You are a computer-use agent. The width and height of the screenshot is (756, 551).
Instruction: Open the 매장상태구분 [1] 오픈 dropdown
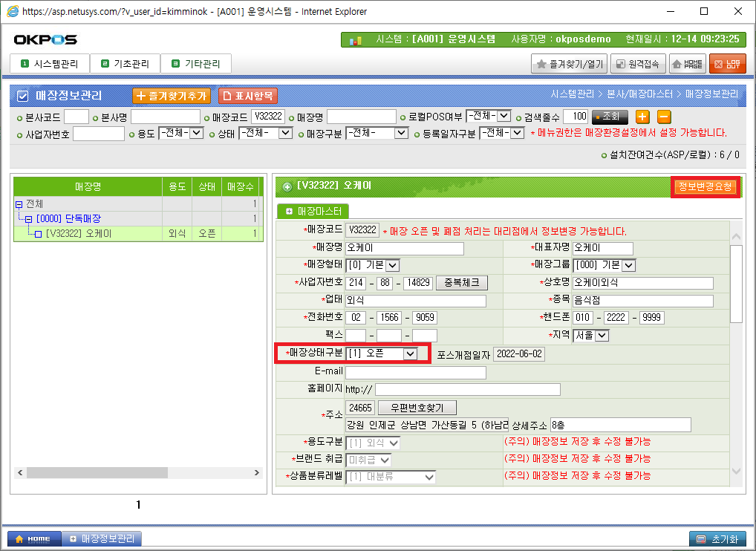point(409,354)
